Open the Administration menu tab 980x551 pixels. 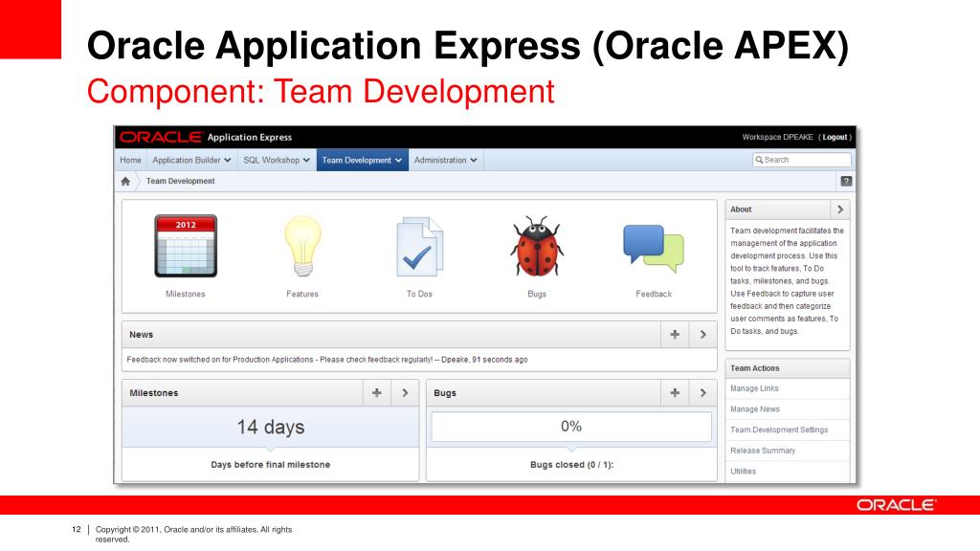click(x=446, y=161)
